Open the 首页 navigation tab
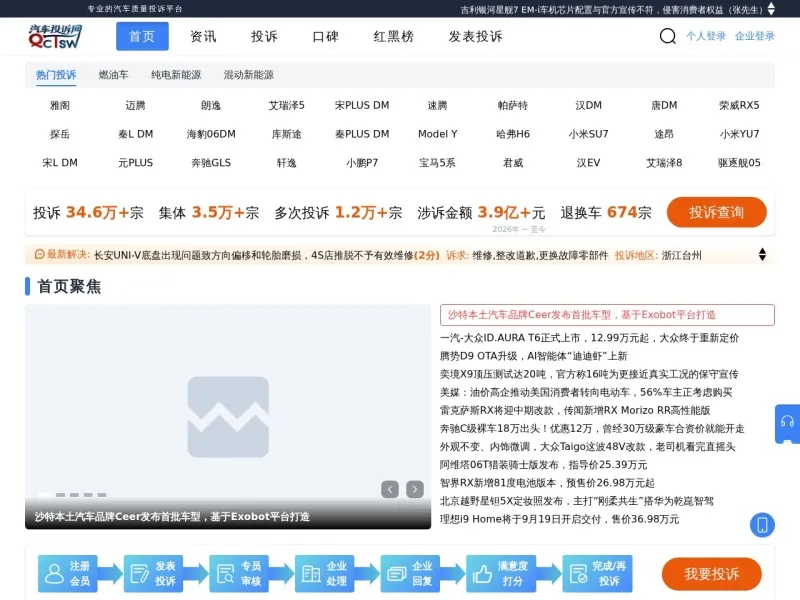This screenshot has height=600, width=800. (142, 36)
